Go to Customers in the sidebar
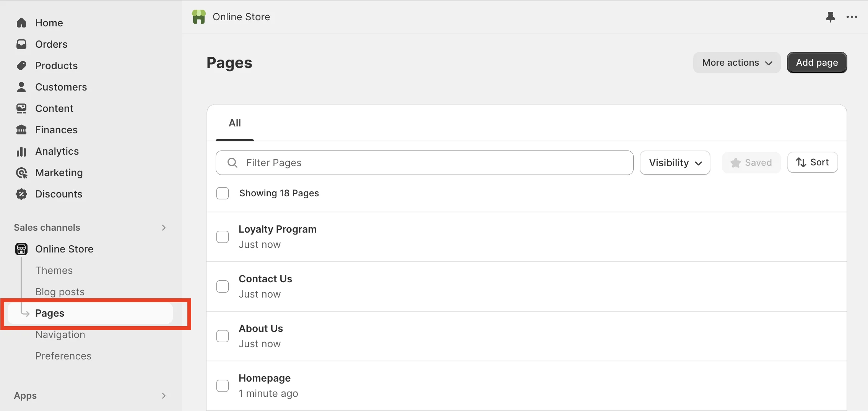This screenshot has width=868, height=411. click(61, 87)
